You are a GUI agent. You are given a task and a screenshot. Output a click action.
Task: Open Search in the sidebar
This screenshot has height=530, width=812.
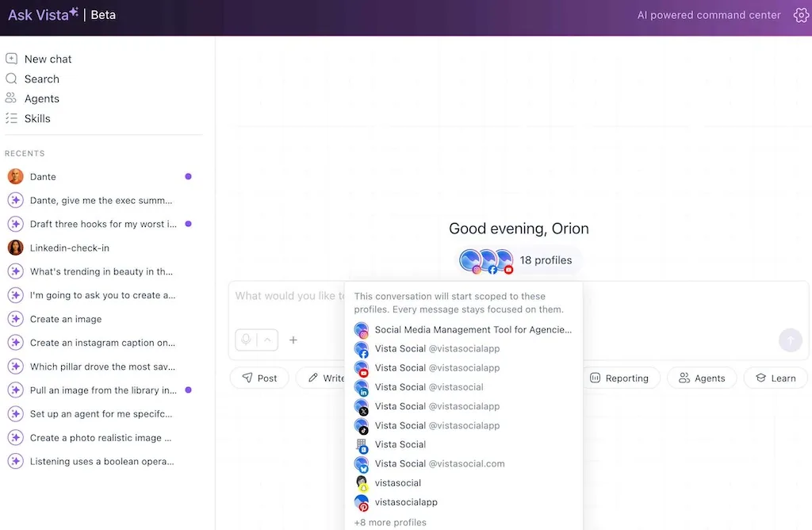click(x=32, y=79)
